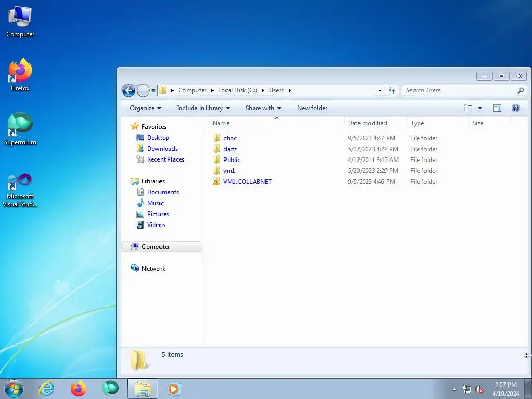Screen dimensions: 532x399
Task: Click the Firefox desktop shortcut
Action: tap(20, 75)
